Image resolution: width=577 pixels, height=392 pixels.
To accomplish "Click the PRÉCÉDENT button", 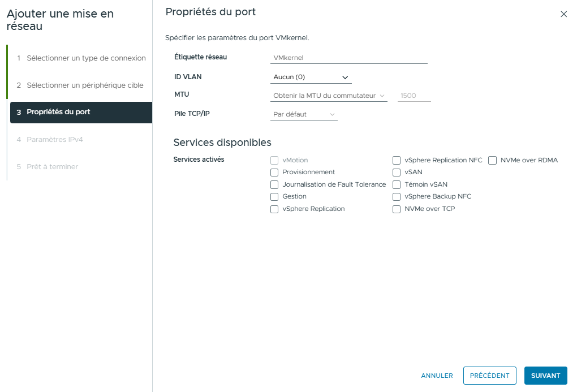I will pos(489,375).
